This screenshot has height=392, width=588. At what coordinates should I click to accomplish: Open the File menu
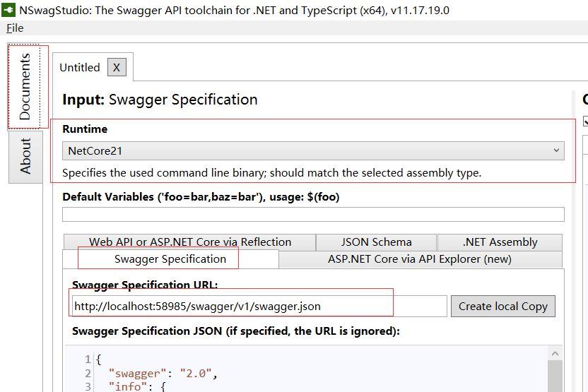pos(15,28)
